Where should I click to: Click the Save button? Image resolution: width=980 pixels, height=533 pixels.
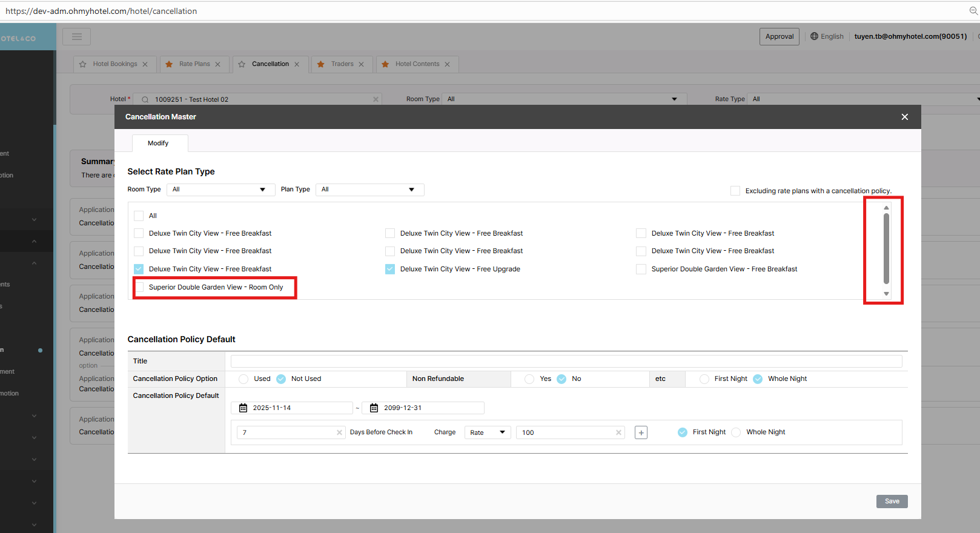click(x=892, y=502)
